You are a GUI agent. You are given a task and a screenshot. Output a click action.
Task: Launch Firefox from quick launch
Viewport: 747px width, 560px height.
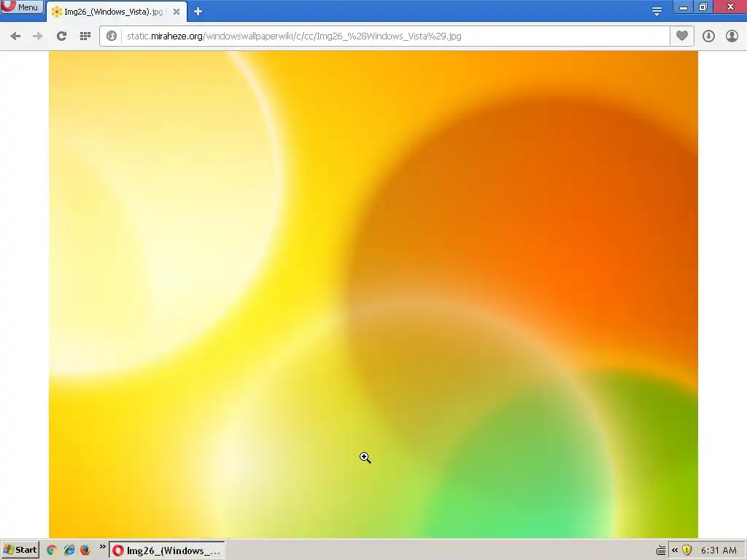point(85,550)
